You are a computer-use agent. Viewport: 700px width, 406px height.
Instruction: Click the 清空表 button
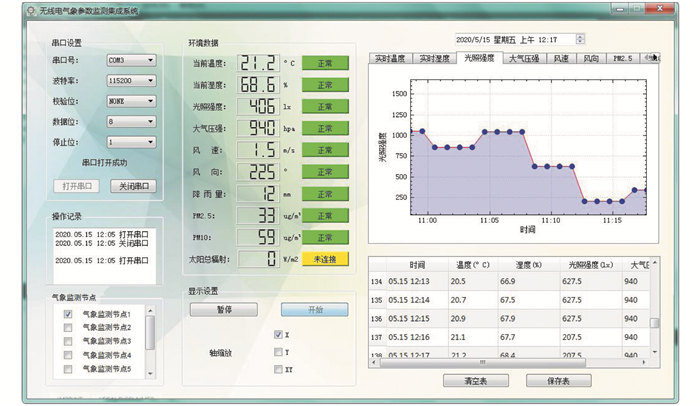click(x=476, y=381)
